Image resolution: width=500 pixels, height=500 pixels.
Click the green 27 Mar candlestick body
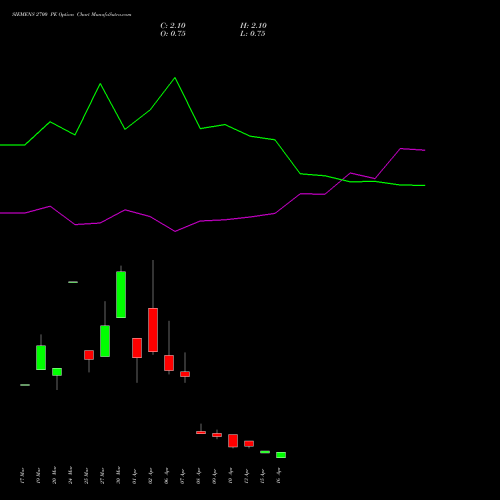tap(105, 341)
